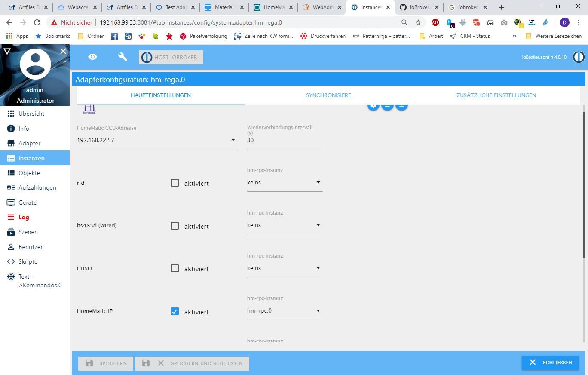Click the triangle icon above the admin avatar

(x=7, y=52)
